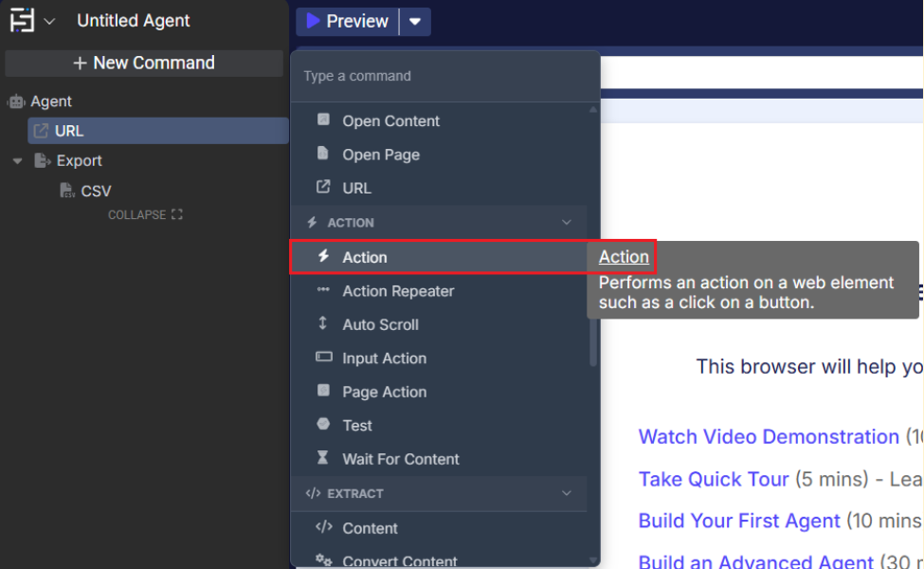This screenshot has height=569, width=924.
Task: Open the Watch Video Demonstration link
Action: pos(768,437)
